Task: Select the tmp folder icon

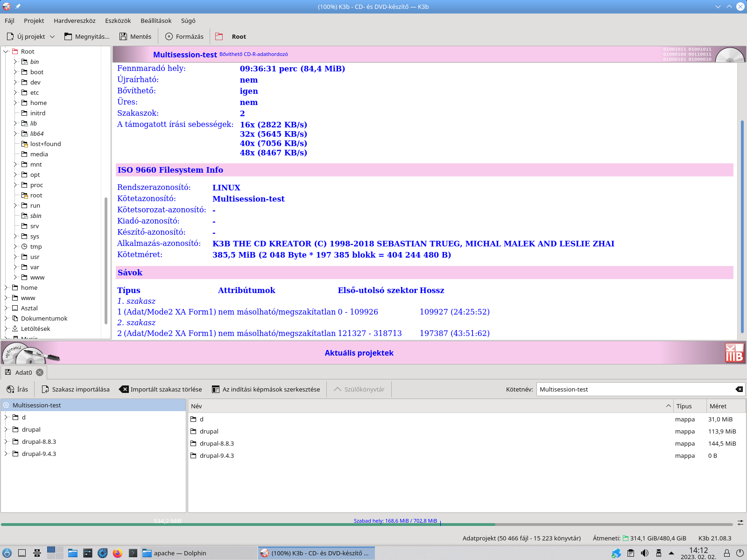Action: (24, 246)
